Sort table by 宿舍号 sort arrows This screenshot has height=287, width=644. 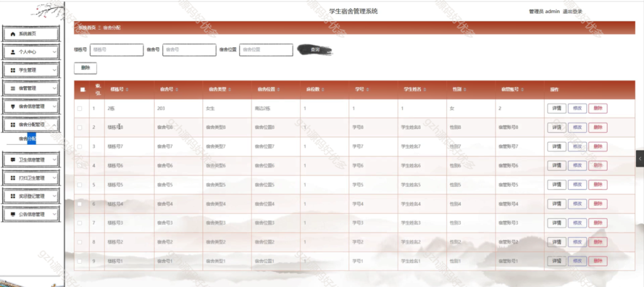coord(177,89)
